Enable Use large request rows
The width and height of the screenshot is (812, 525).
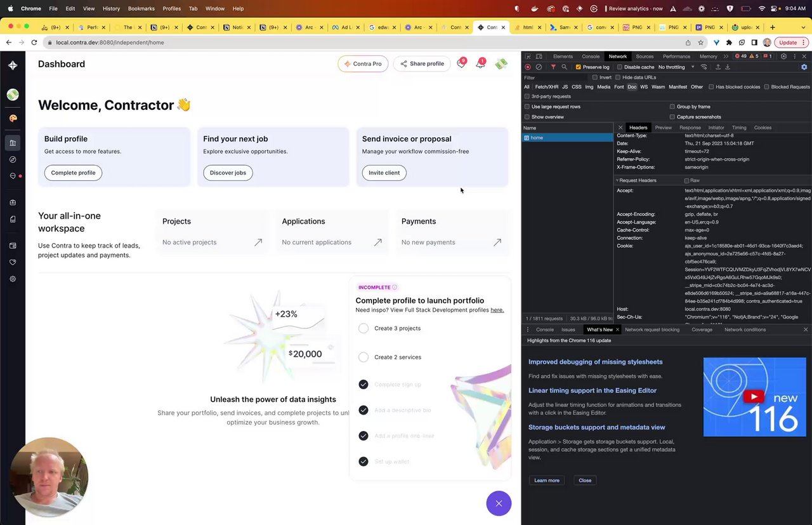(527, 107)
